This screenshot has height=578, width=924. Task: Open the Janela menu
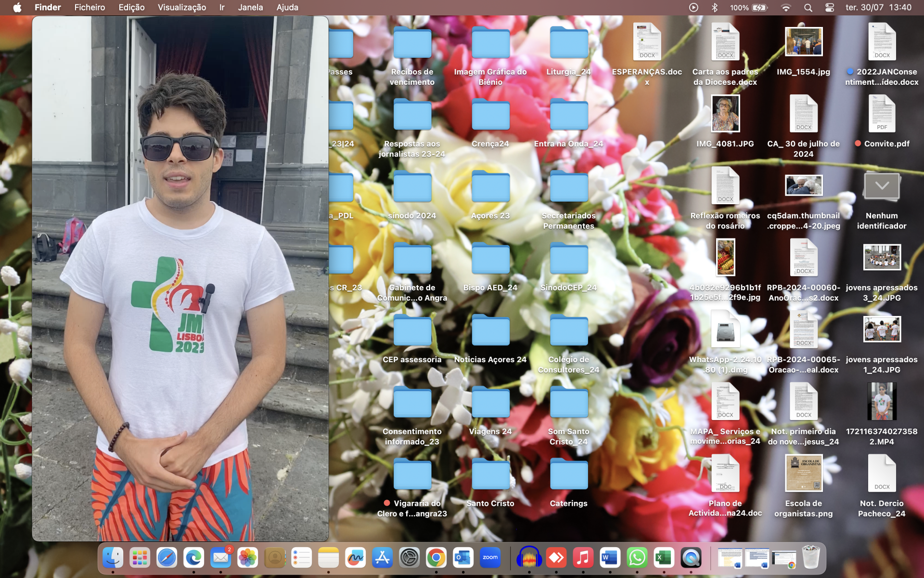point(250,7)
